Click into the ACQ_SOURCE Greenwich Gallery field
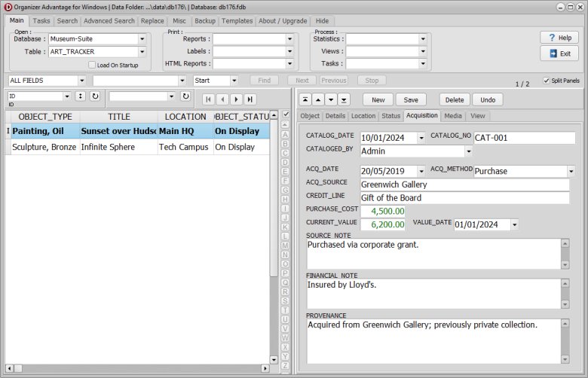 pos(464,184)
